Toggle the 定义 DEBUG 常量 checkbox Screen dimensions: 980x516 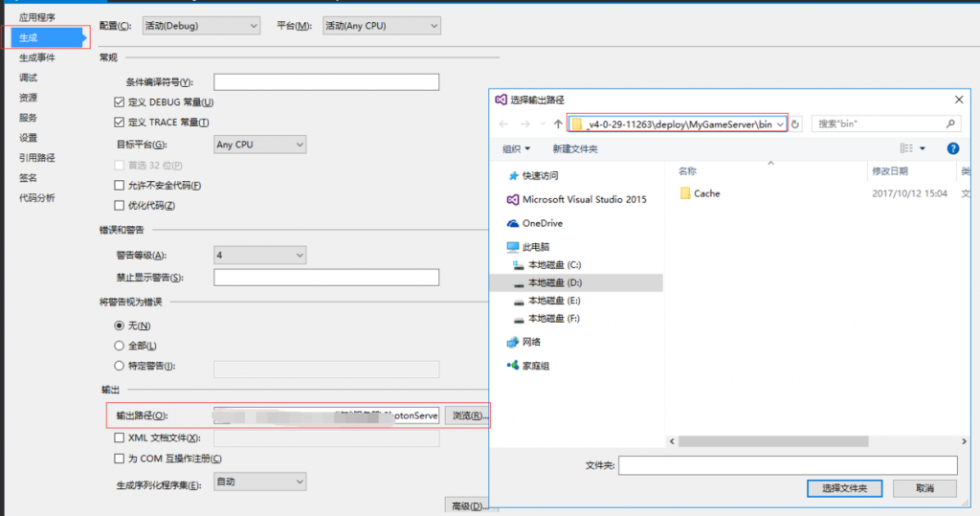point(119,102)
